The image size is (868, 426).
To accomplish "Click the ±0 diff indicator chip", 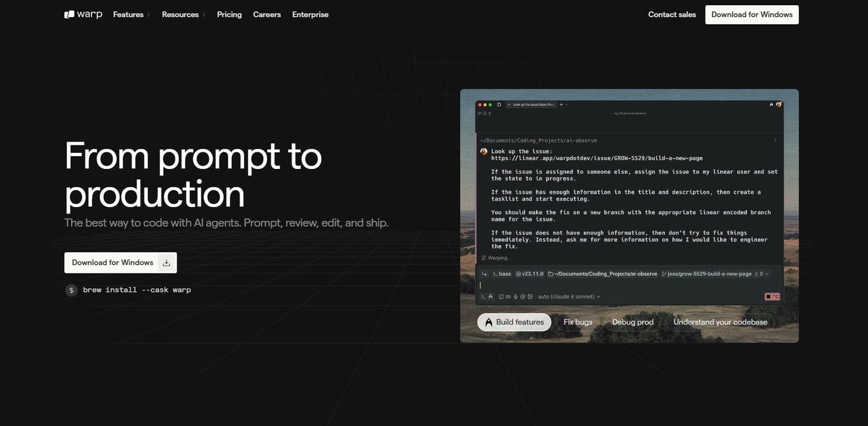I will pos(761,274).
